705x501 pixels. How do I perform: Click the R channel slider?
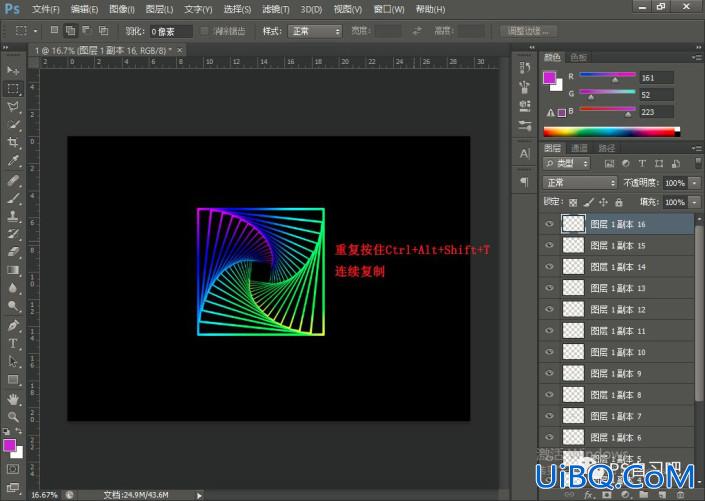607,75
